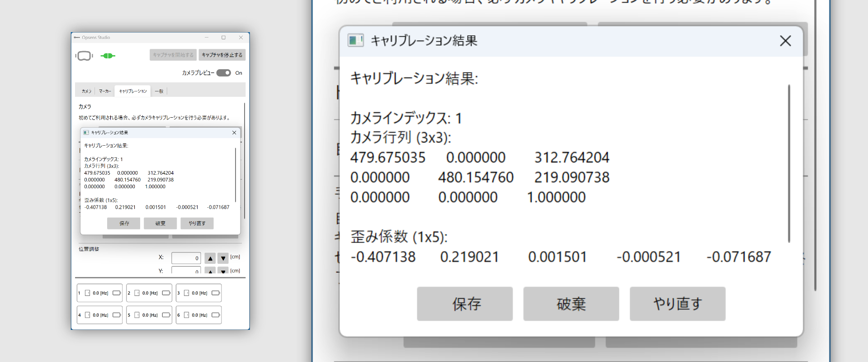Click value 312.764204 in the enlarged dialog
This screenshot has height=362, width=868.
(x=572, y=157)
